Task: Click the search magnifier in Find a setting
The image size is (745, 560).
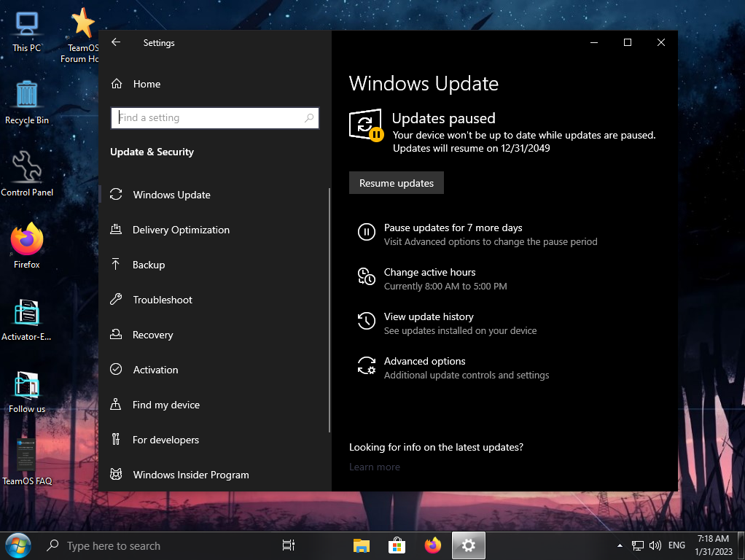Action: (309, 118)
